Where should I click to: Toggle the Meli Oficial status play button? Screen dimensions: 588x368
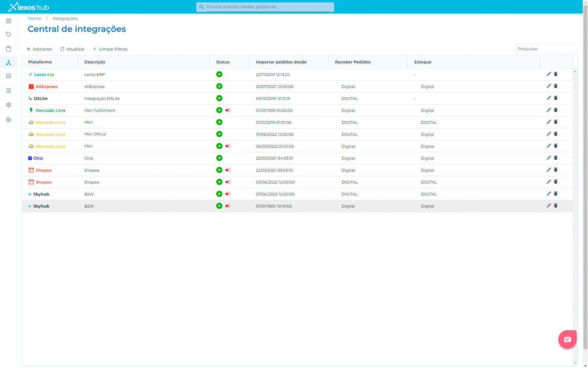[219, 134]
